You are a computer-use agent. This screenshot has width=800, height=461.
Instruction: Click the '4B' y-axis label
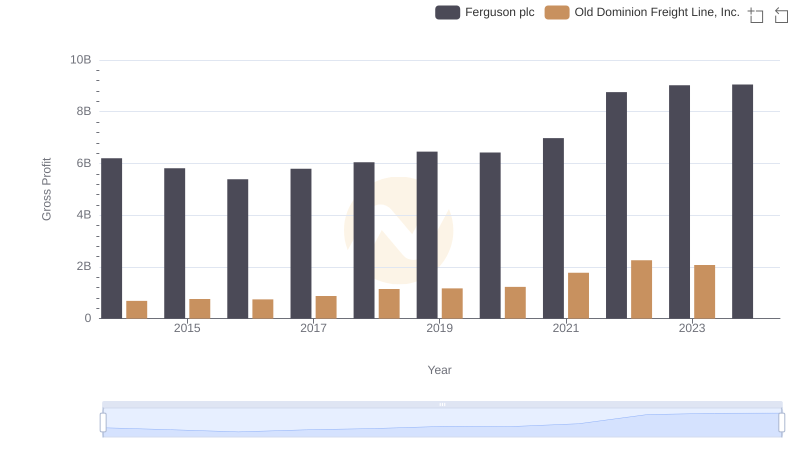tap(84, 215)
